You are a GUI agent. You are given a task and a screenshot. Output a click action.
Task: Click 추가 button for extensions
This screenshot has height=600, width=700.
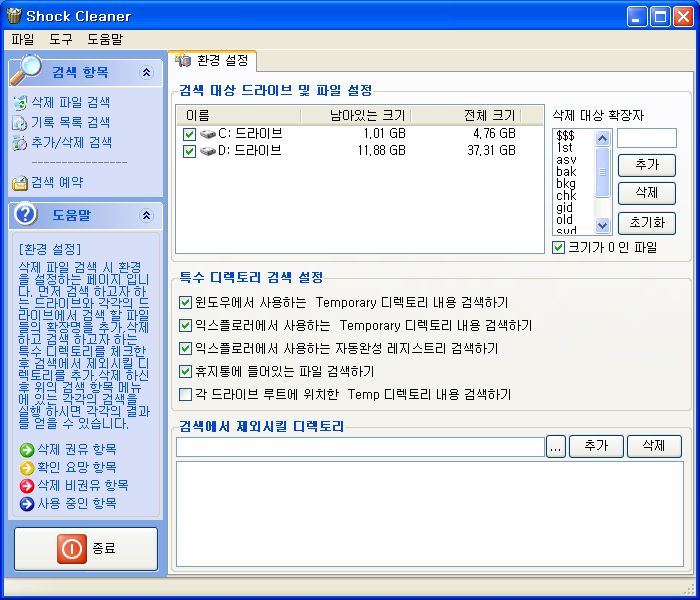[x=647, y=165]
